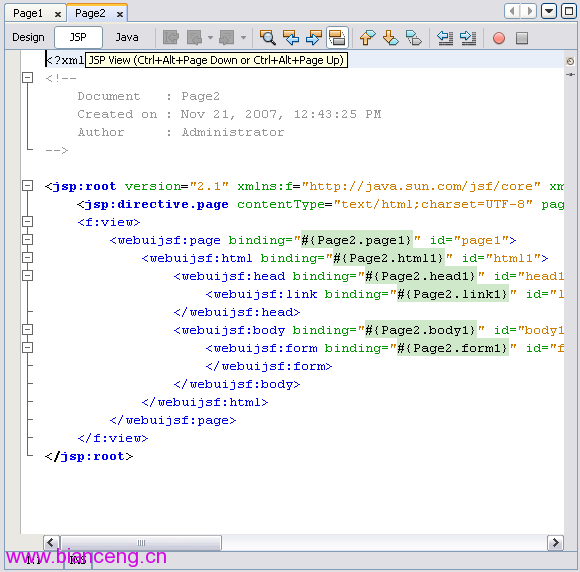
Task: Collapse the webuijsf:body fold marker
Action: tap(27, 330)
